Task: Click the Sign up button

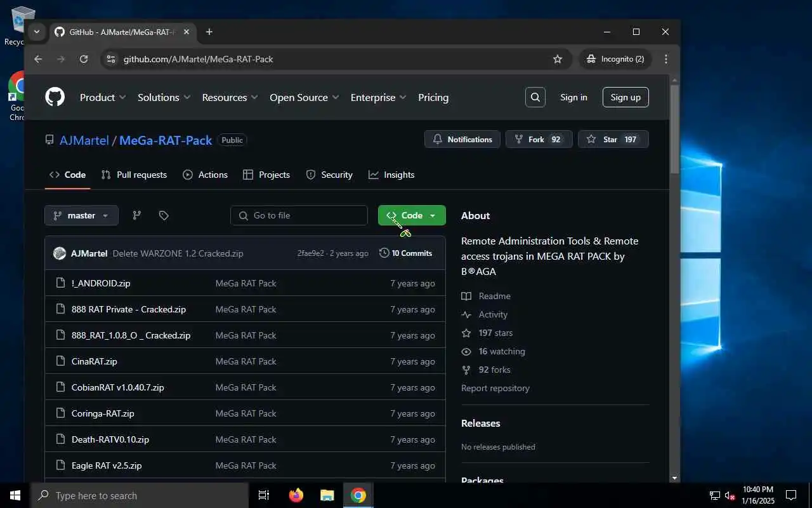Action: point(625,97)
